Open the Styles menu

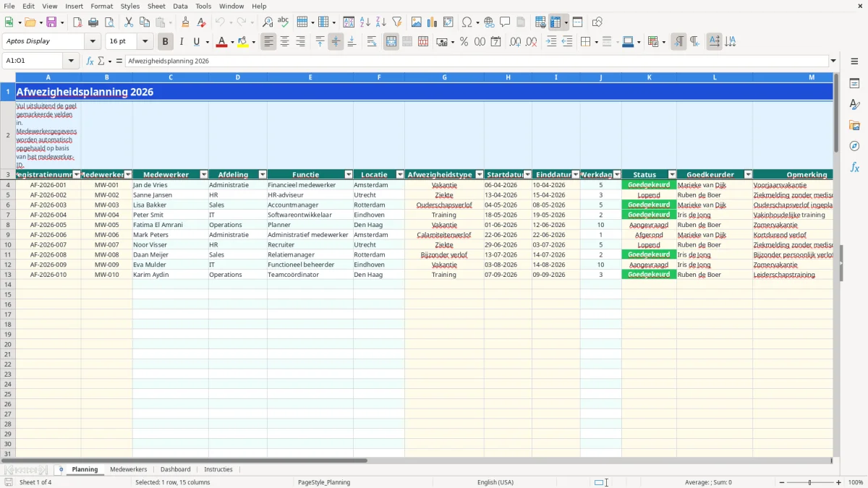pos(130,6)
